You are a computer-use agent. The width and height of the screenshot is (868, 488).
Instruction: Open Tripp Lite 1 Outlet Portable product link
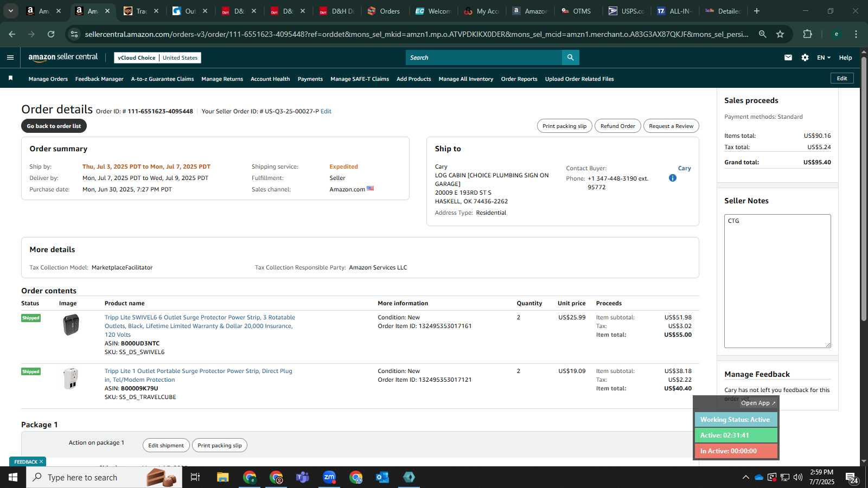point(198,375)
